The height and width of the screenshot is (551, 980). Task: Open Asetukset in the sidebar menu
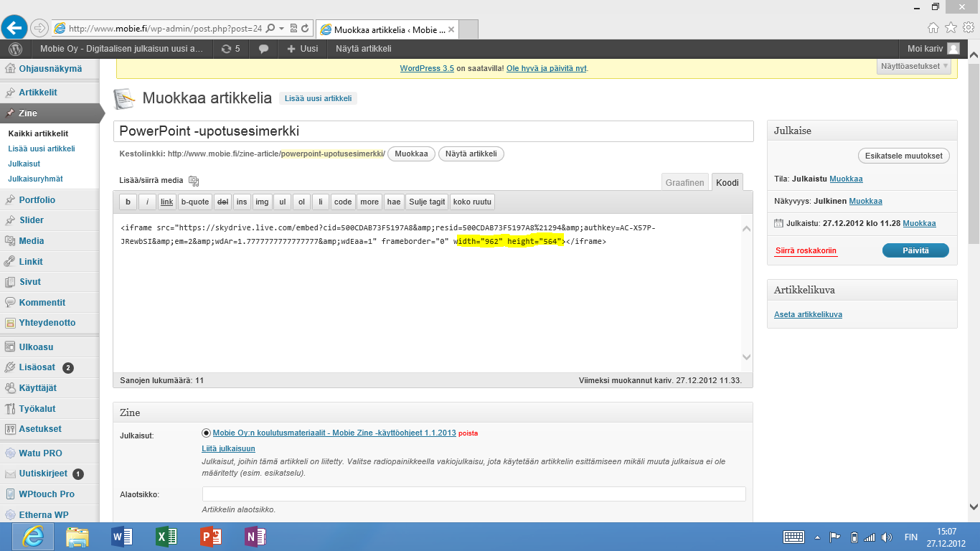[40, 429]
